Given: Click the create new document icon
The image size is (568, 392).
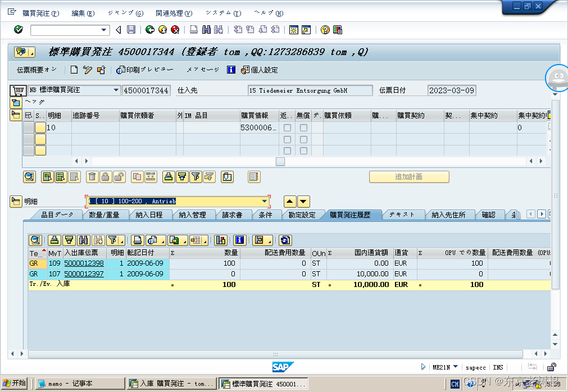Looking at the screenshot, I should pos(74,70).
